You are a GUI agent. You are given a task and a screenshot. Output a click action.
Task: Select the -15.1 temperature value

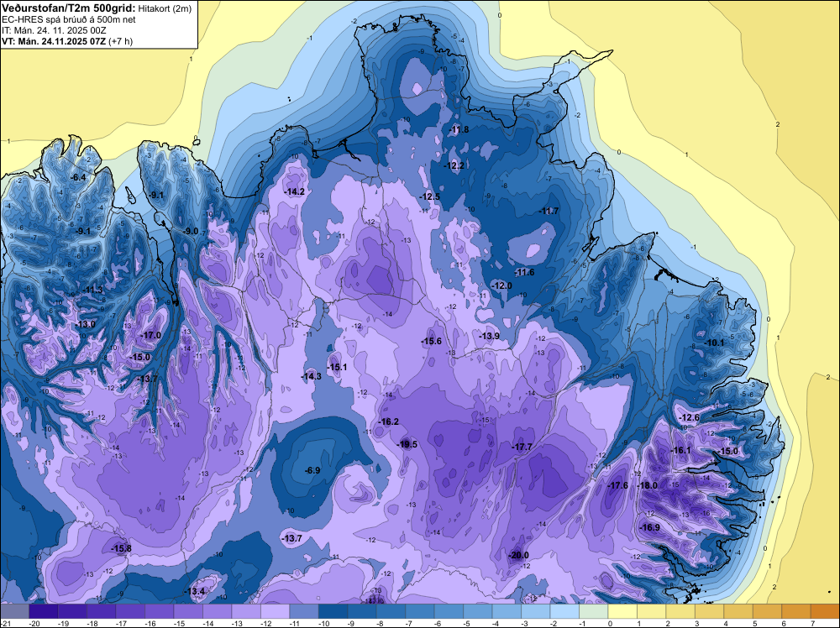point(337,367)
